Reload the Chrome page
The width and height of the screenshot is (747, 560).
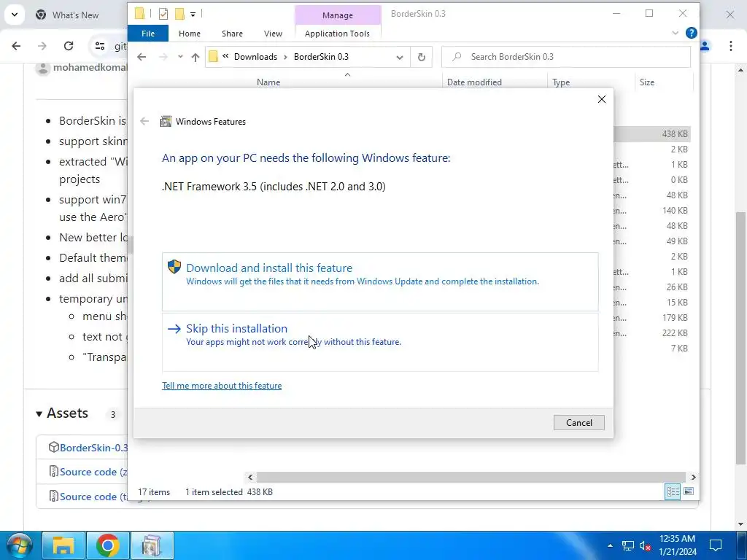[69, 46]
